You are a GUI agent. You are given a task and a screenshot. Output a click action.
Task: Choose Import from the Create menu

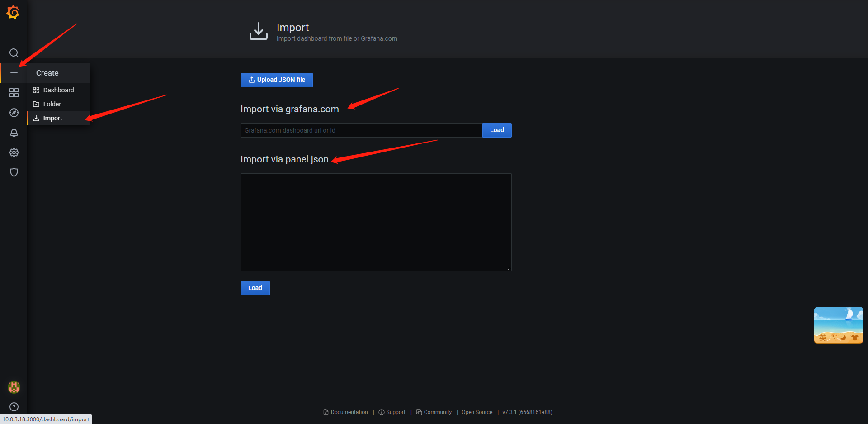pos(53,118)
